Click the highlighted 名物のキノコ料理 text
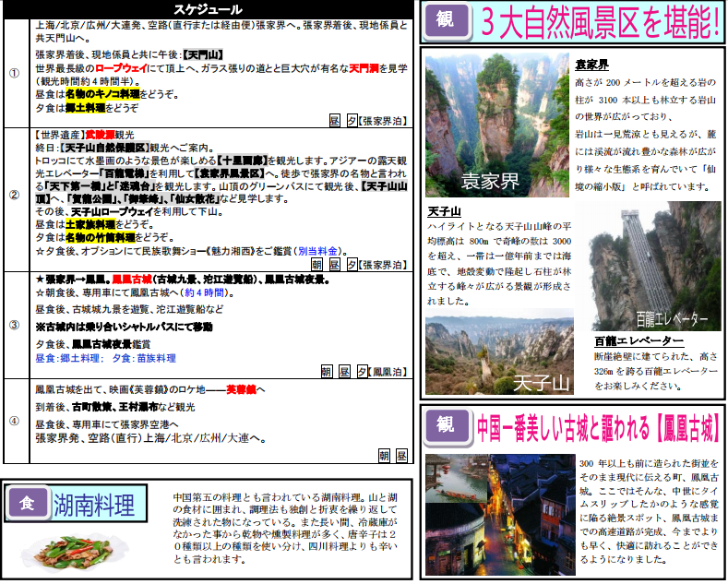This screenshot has height=584, width=728. (102, 94)
